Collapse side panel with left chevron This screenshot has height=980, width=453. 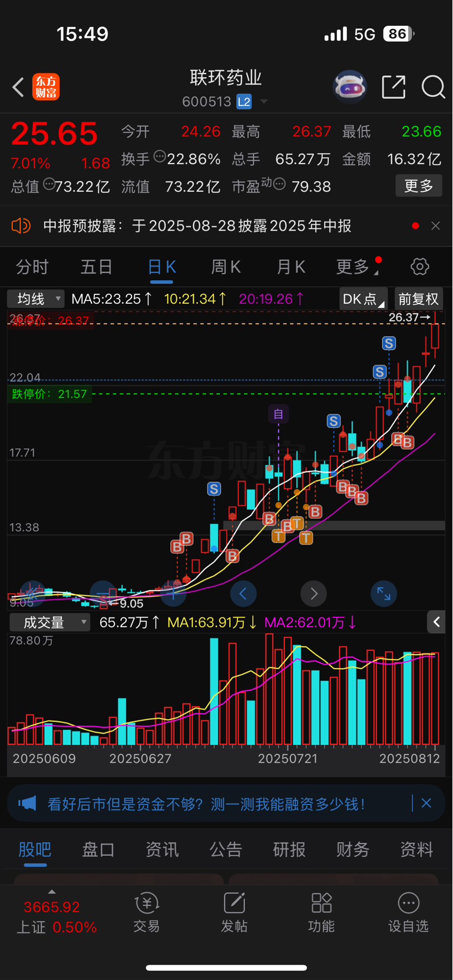(x=437, y=622)
